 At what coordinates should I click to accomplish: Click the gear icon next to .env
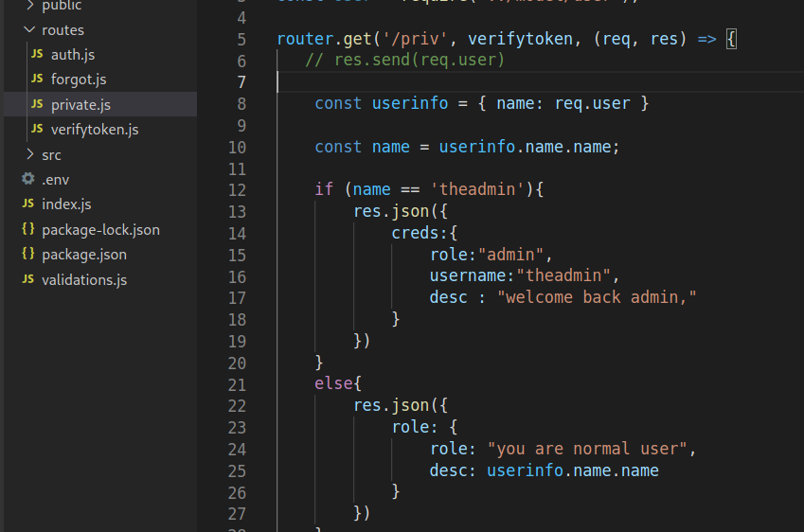pyautogui.click(x=27, y=179)
